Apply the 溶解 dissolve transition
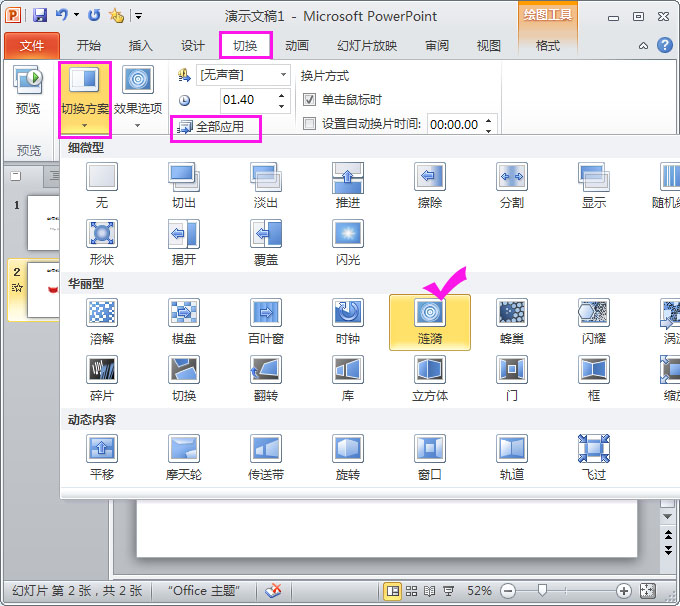 pos(101,321)
